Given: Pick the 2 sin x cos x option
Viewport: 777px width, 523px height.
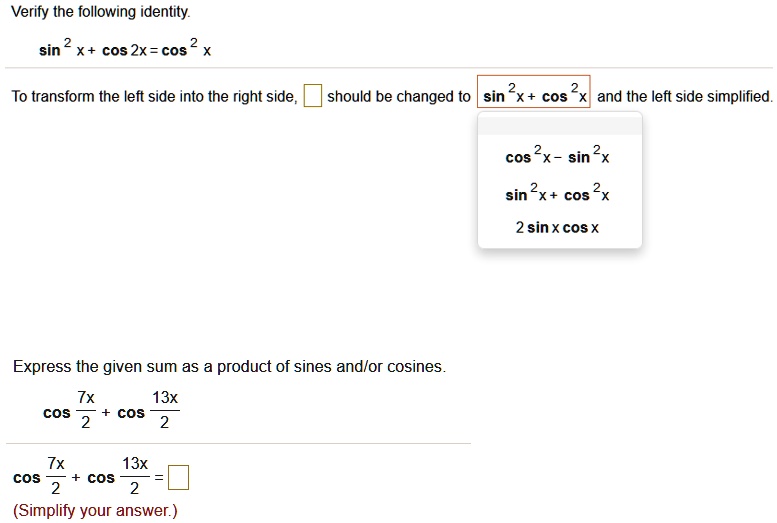Looking at the screenshot, I should 557,228.
